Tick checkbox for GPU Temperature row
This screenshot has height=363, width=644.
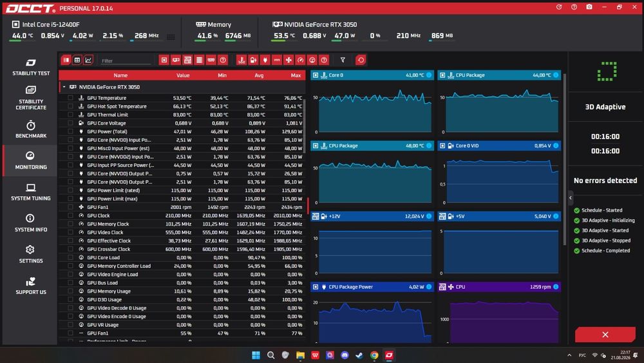tap(70, 98)
